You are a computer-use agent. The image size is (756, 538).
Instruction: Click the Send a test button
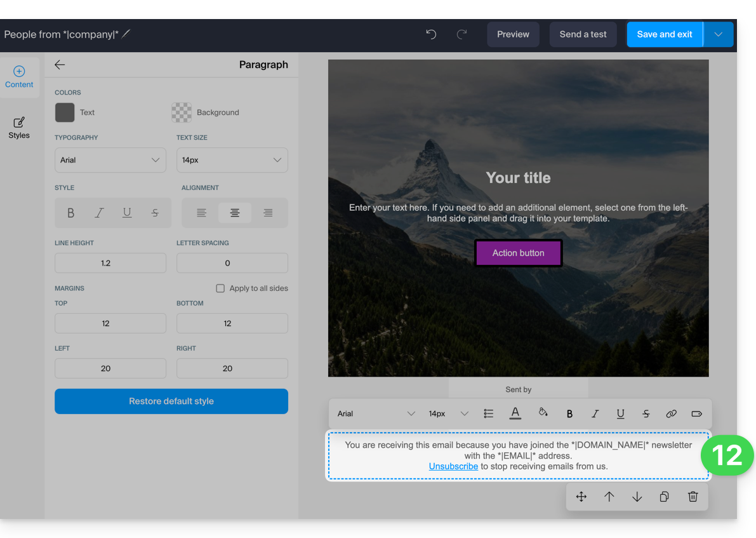pos(583,34)
